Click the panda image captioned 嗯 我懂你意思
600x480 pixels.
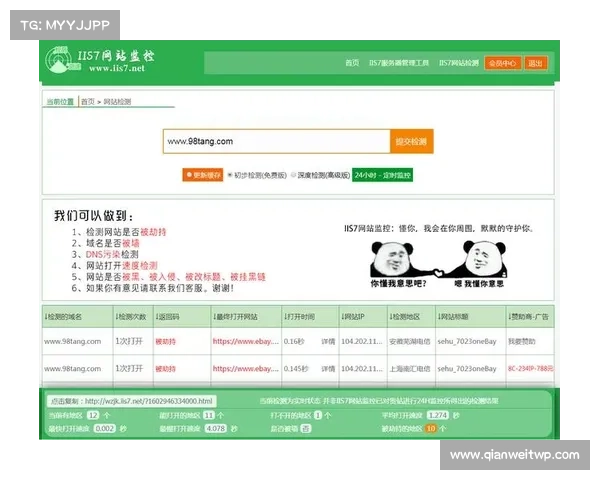478,260
